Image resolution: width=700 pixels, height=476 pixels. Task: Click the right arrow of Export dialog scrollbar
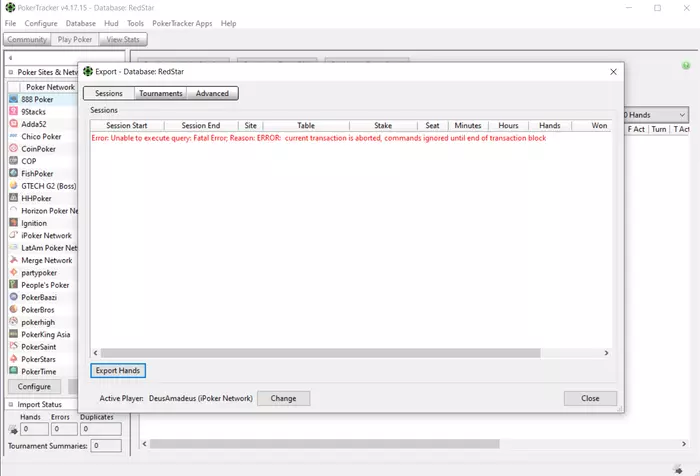coord(606,353)
